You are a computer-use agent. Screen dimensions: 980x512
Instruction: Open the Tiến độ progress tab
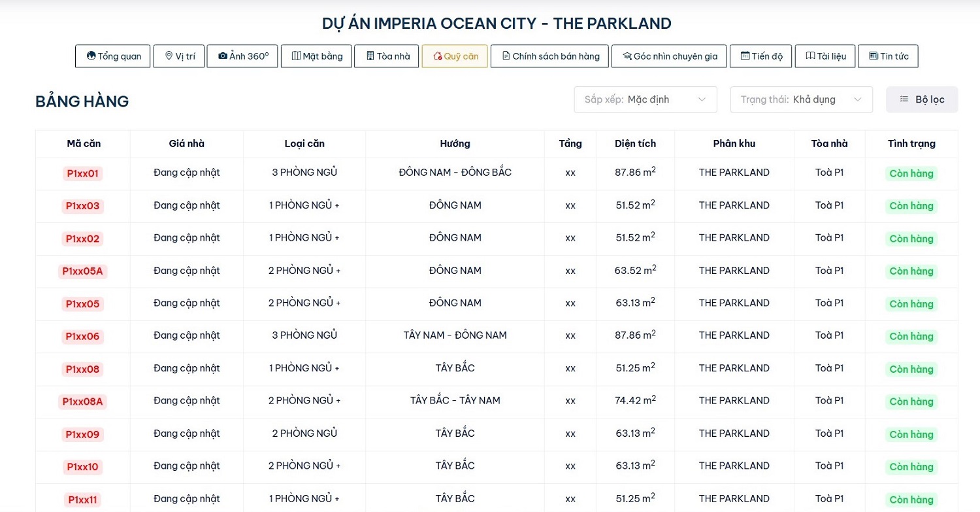[x=760, y=56]
